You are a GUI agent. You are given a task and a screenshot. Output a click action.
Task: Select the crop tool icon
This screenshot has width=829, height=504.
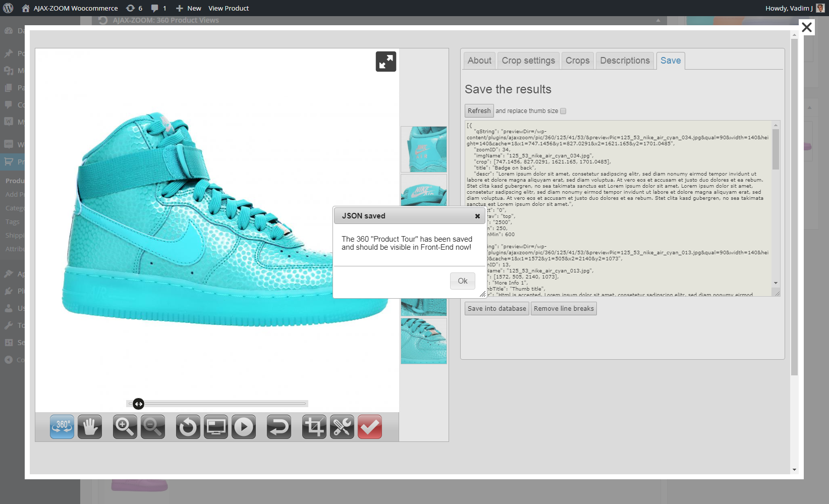click(x=314, y=427)
